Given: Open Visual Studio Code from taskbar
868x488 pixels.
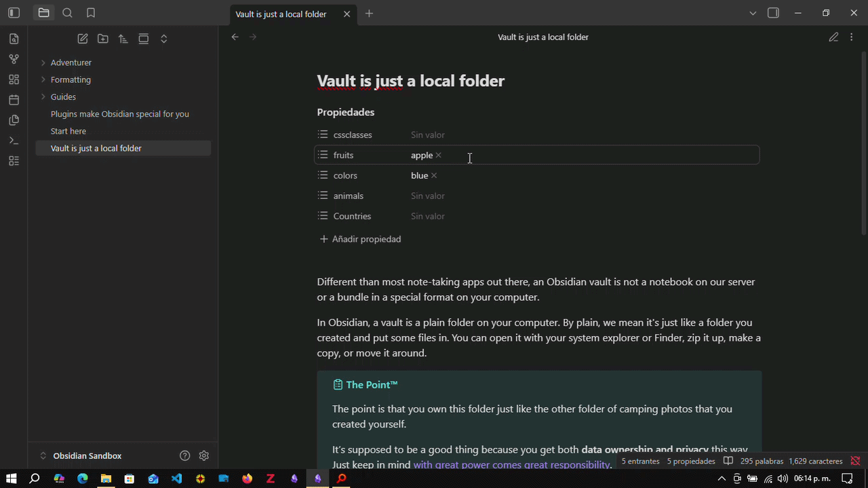Looking at the screenshot, I should [177, 478].
